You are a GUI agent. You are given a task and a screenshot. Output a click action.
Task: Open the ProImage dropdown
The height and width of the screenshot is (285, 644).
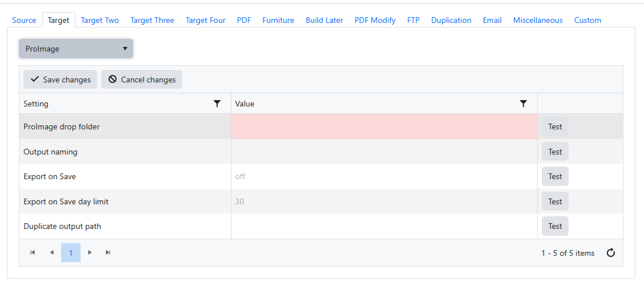(x=76, y=49)
